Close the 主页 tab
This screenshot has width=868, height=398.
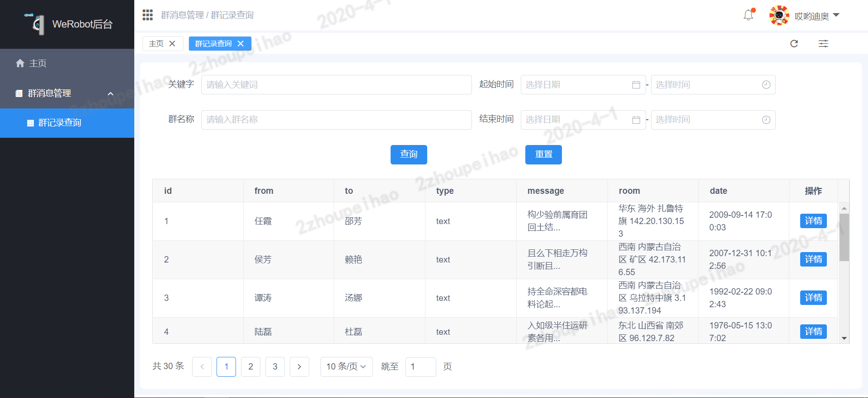[x=172, y=43]
